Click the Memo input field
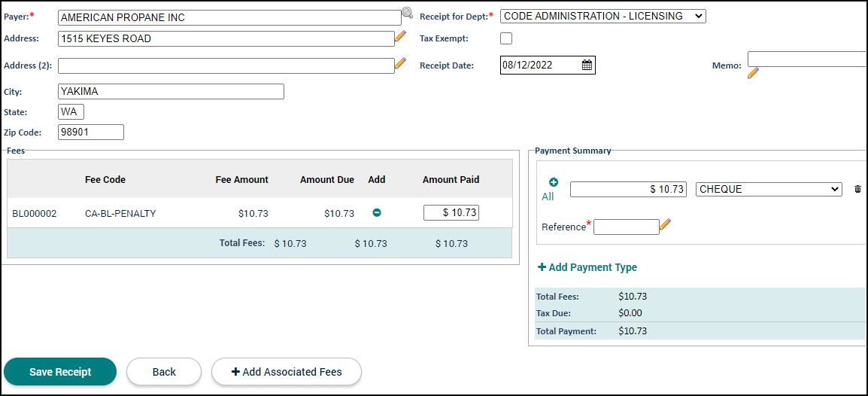This screenshot has height=396, width=868. tap(808, 59)
